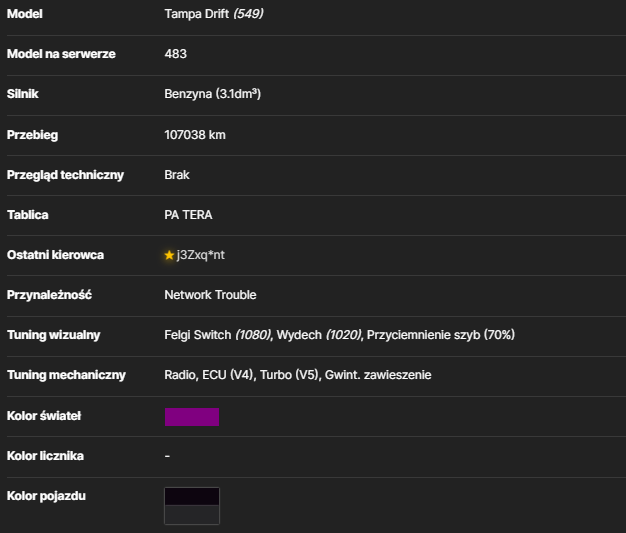
Task: Click the Przynależność row label
Action: pyautogui.click(x=50, y=295)
